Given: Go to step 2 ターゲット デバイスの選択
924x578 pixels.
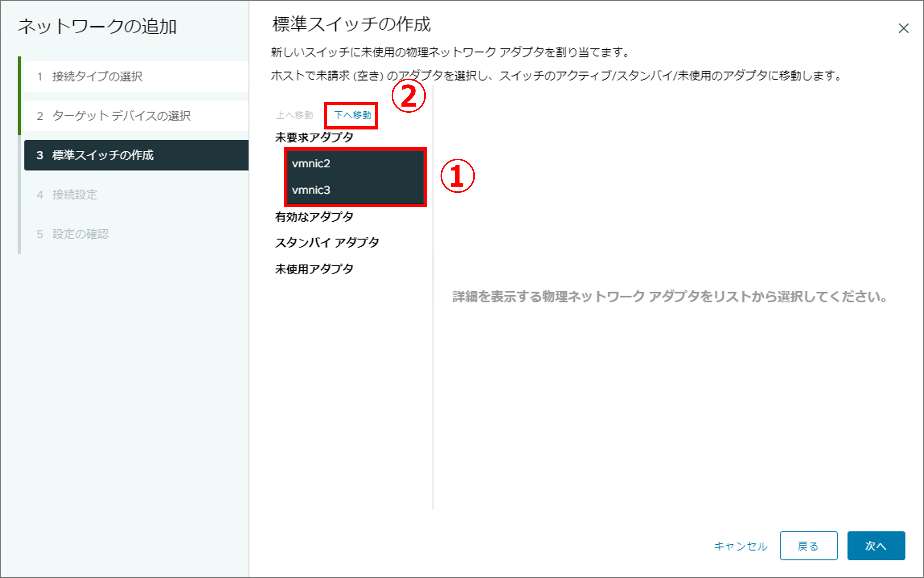Looking at the screenshot, I should click(x=136, y=116).
